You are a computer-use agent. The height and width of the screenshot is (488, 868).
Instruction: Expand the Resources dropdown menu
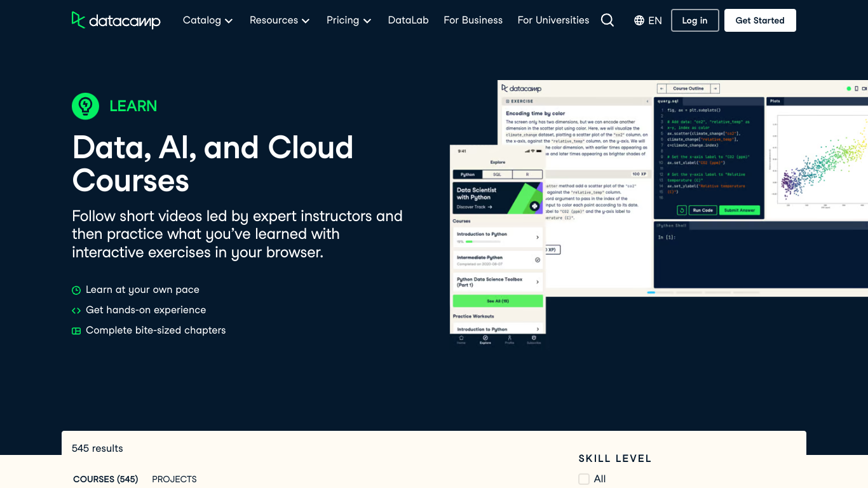coord(280,20)
